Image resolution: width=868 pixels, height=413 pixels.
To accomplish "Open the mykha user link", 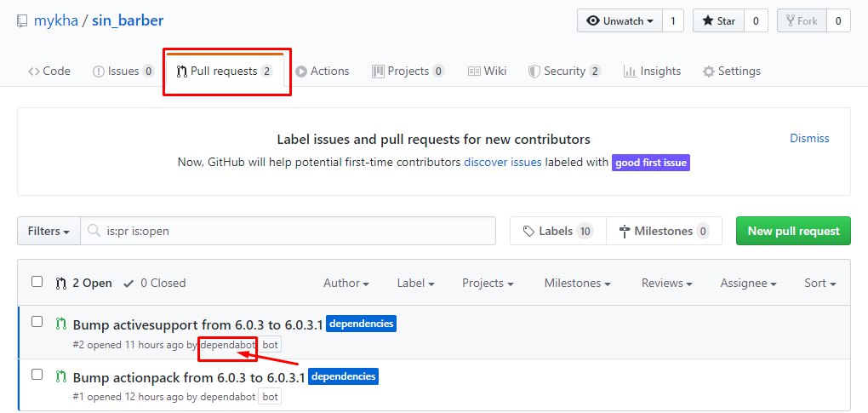I will pos(56,21).
